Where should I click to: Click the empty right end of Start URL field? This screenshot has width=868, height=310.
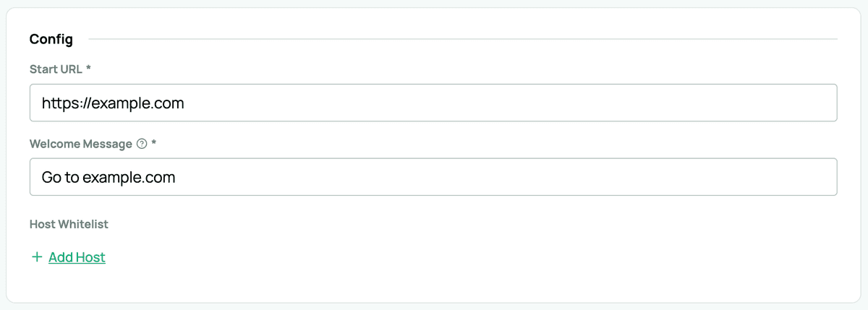point(796,103)
